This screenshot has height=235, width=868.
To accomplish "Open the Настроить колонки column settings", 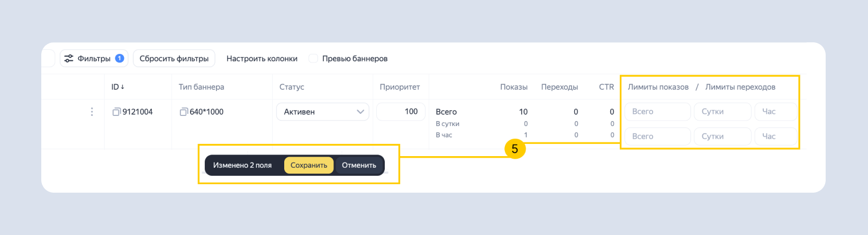I will click(x=262, y=59).
